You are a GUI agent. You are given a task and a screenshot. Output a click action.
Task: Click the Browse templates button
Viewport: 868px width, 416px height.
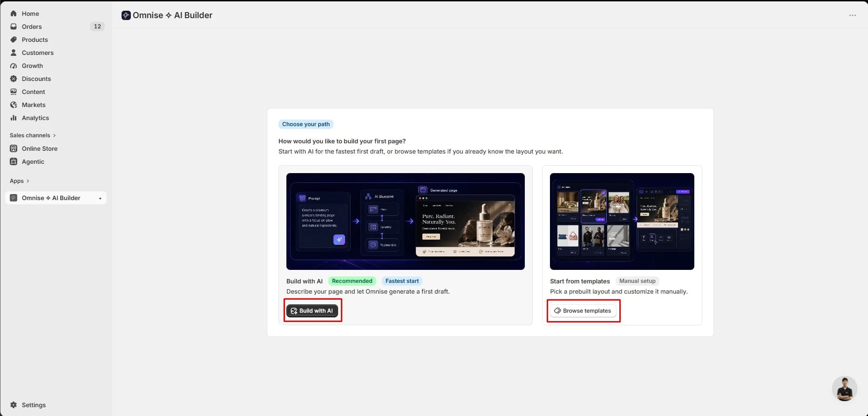pyautogui.click(x=583, y=311)
